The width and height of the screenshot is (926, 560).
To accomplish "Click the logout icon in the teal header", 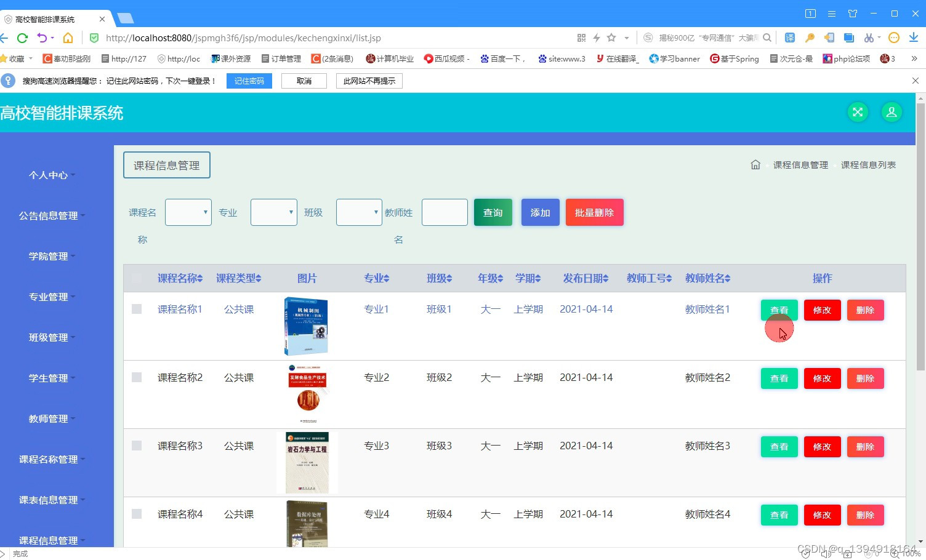I will pos(858,112).
